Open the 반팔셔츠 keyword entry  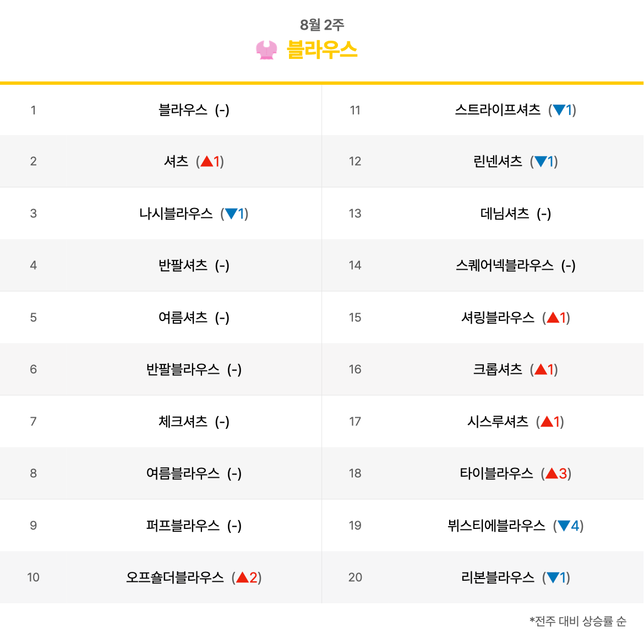pyautogui.click(x=183, y=265)
